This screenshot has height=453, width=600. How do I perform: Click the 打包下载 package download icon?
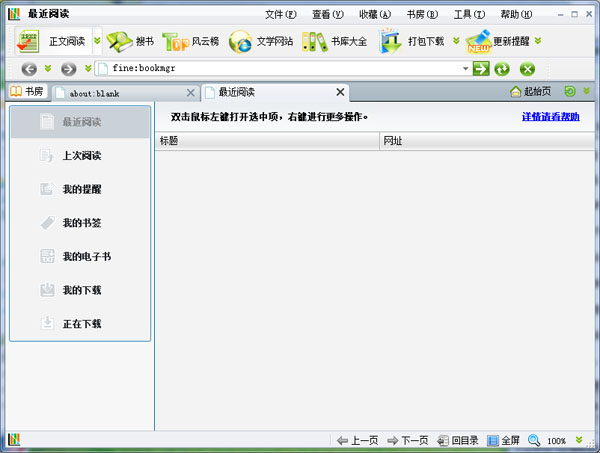pyautogui.click(x=390, y=41)
